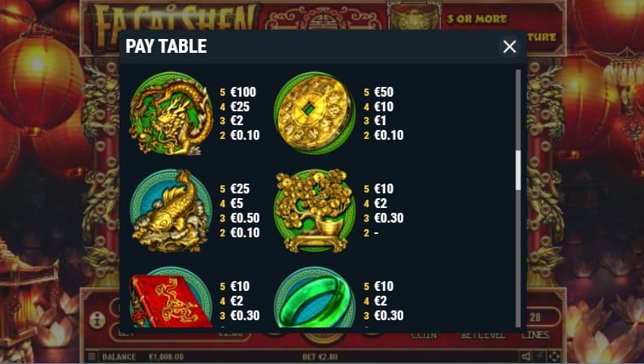
Task: Click the gold coin symbol
Action: [x=315, y=113]
